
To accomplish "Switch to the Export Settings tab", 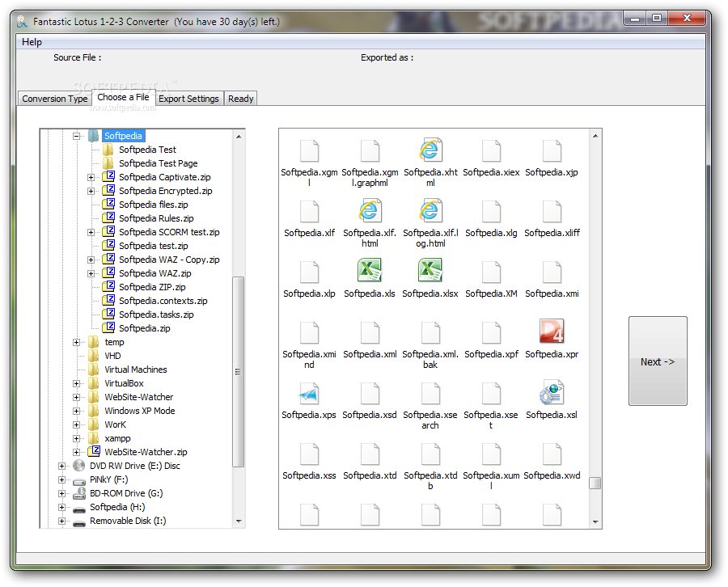I will (188, 99).
